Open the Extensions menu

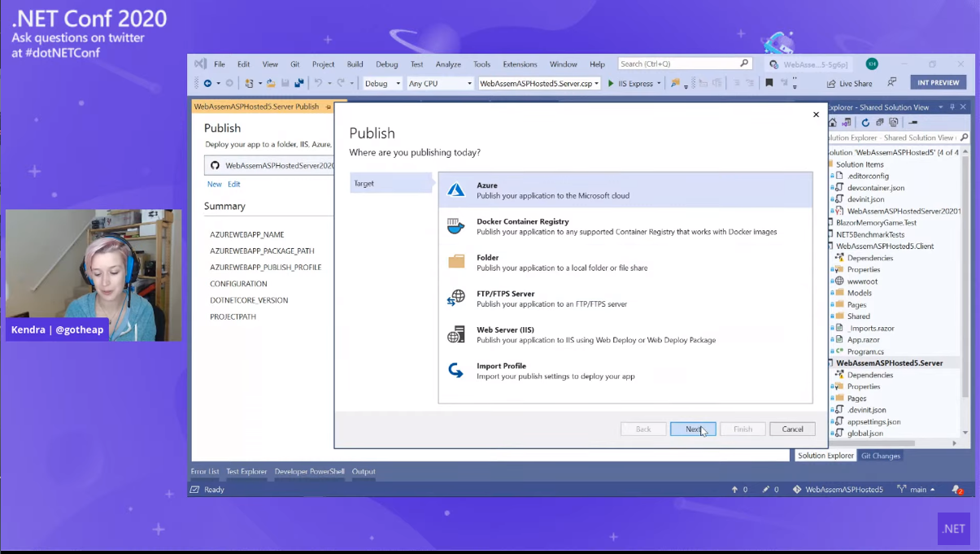coord(520,64)
